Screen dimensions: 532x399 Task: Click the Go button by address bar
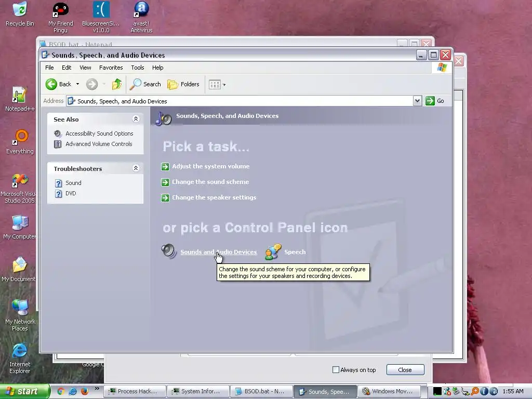[x=435, y=101]
